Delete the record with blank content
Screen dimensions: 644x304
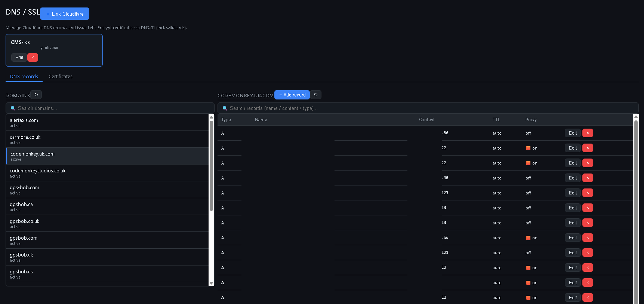pos(588,283)
